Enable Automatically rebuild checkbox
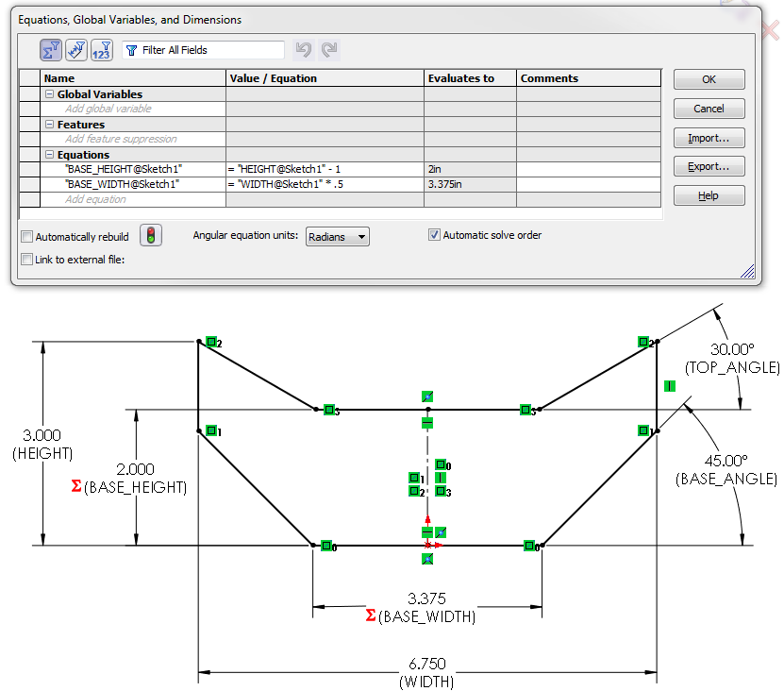 pyautogui.click(x=26, y=237)
